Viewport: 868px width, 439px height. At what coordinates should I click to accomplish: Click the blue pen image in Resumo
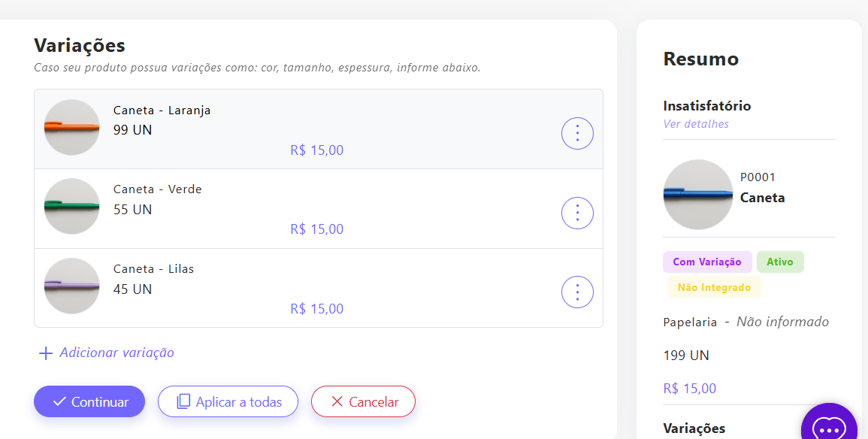tap(697, 195)
